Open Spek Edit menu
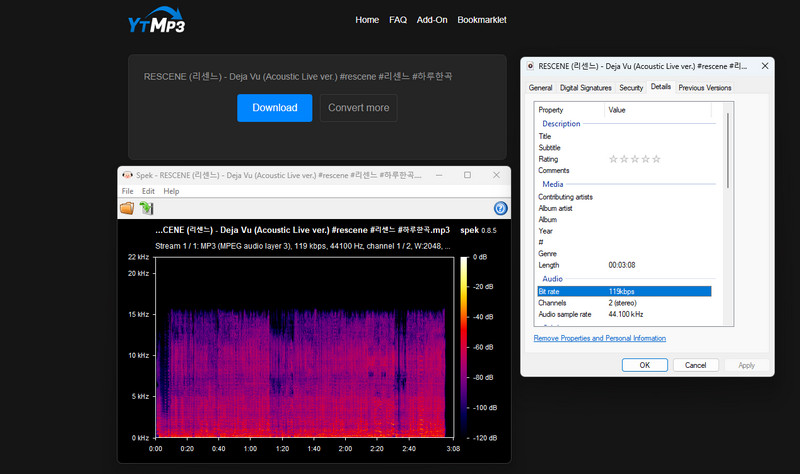 (148, 191)
